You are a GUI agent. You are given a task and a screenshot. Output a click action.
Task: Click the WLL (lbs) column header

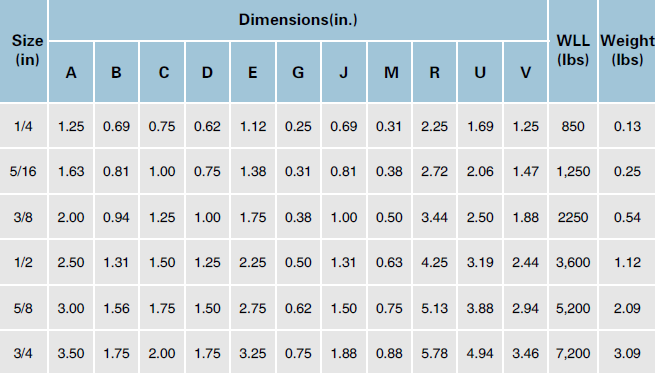[573, 51]
